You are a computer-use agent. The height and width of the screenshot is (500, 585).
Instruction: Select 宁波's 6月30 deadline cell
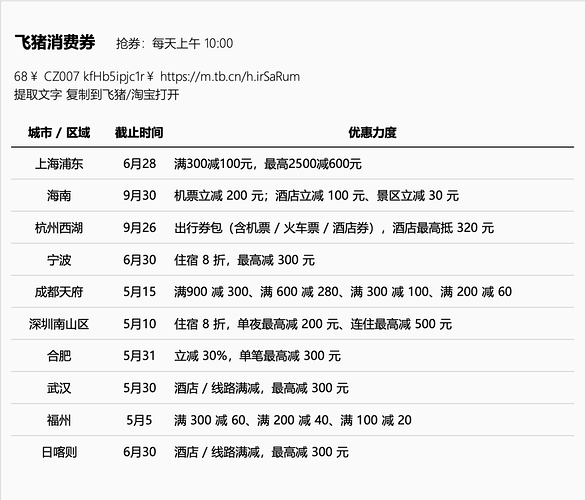[140, 260]
